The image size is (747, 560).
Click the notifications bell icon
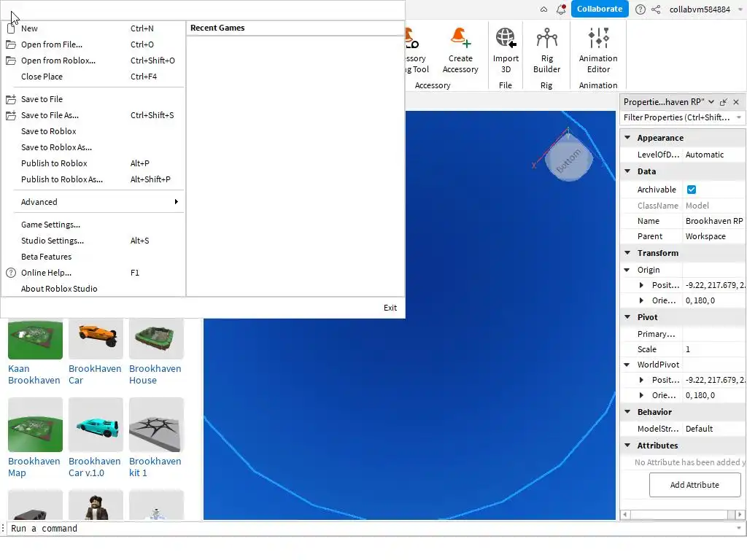[x=561, y=9]
